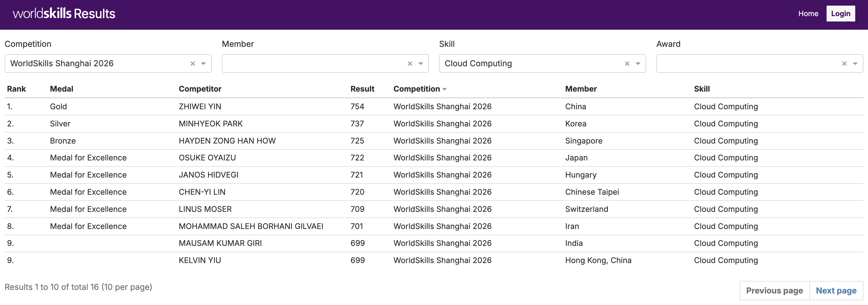This screenshot has height=305, width=868.
Task: Clear the Member filter with its X
Action: click(410, 63)
